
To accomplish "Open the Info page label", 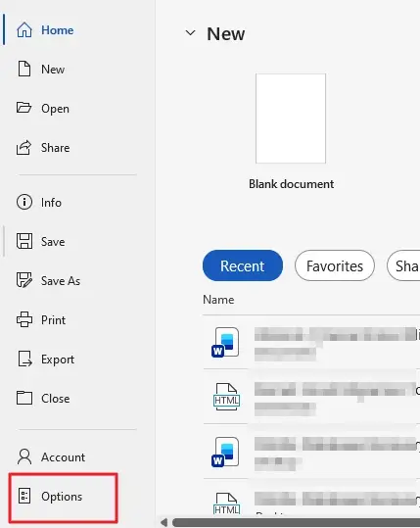I will tap(51, 203).
